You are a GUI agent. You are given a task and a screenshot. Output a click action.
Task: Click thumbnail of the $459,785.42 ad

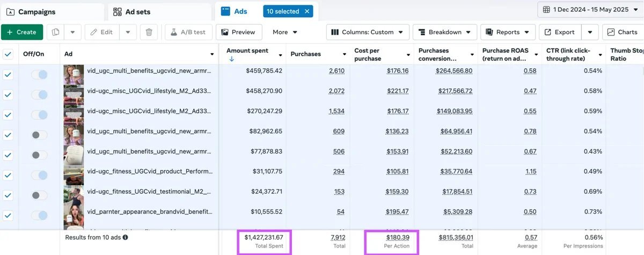74,75
